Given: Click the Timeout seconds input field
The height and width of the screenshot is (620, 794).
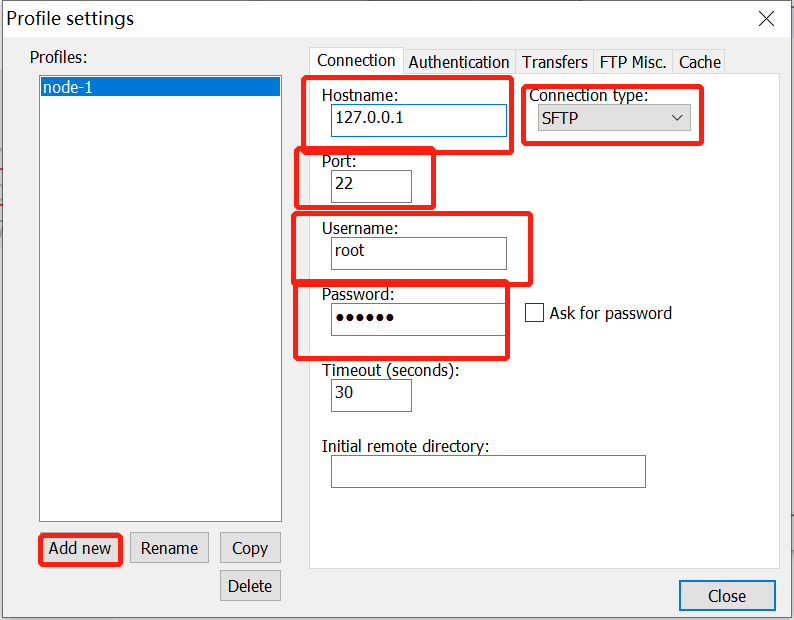Looking at the screenshot, I should [371, 396].
